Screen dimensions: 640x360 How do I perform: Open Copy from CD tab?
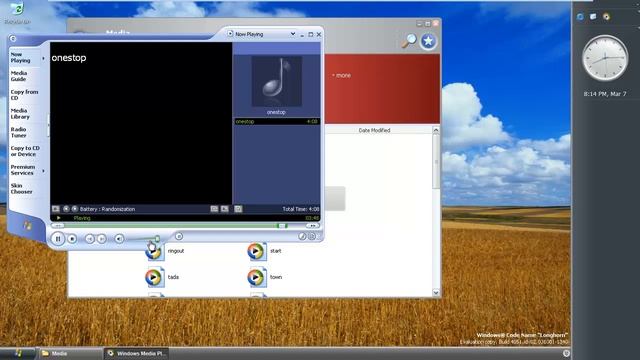coord(24,95)
